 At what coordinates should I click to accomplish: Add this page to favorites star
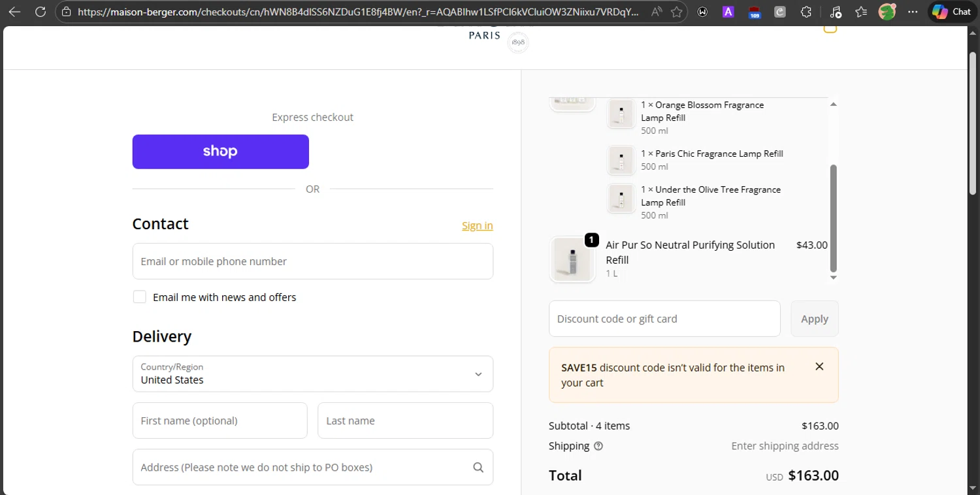pos(676,12)
